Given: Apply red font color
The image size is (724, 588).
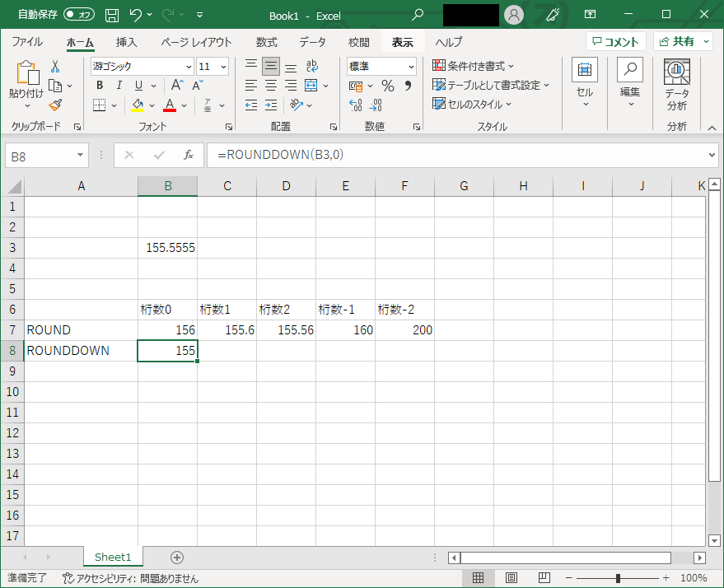Looking at the screenshot, I should click(170, 105).
